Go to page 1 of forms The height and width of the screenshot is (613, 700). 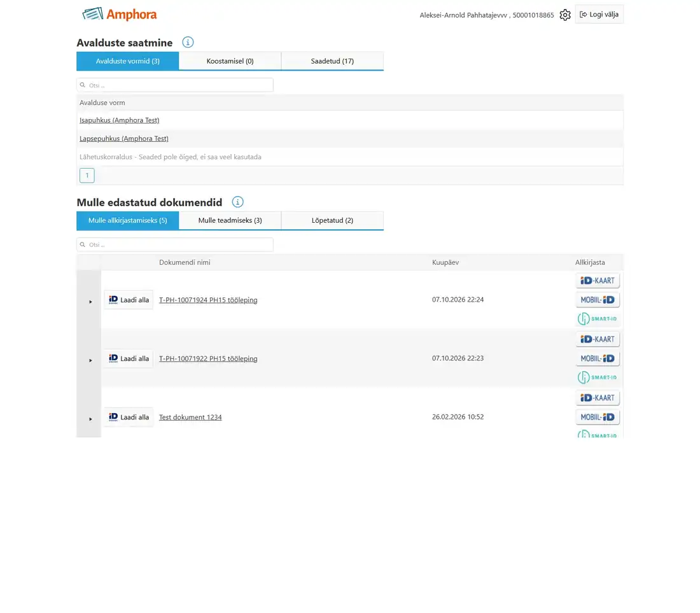tap(87, 175)
